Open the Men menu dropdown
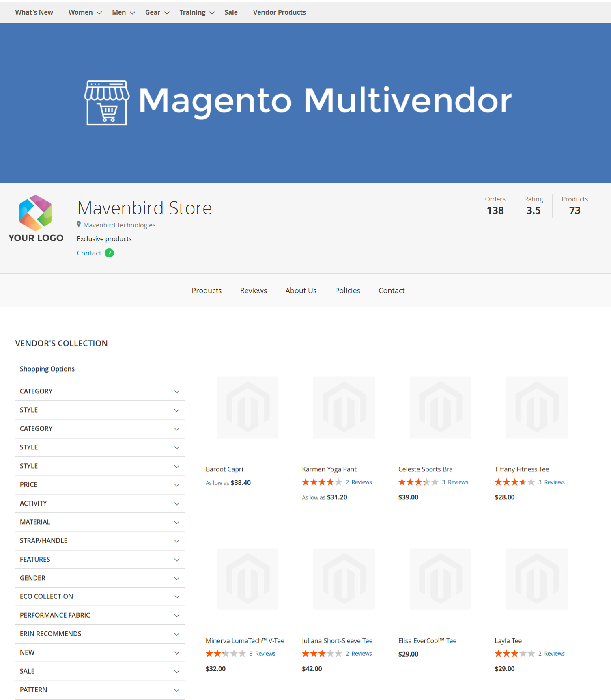The width and height of the screenshot is (611, 700). pyautogui.click(x=123, y=12)
